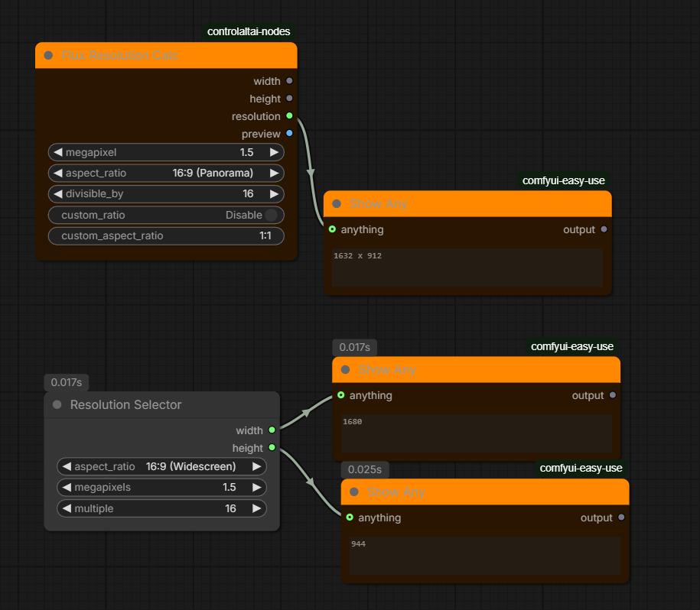Screen dimensions: 700x610
Task: Click the Resolution Selector title bar
Action: (x=162, y=404)
